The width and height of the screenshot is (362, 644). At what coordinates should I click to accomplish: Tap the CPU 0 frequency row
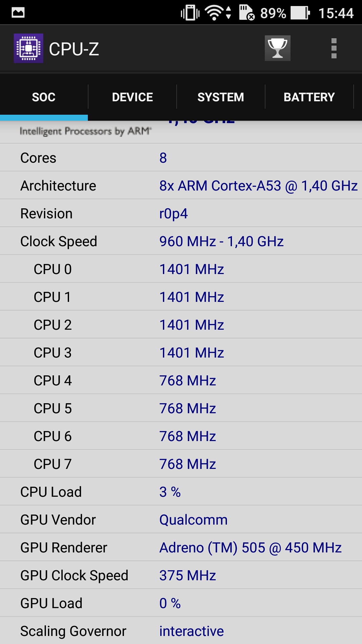[181, 269]
